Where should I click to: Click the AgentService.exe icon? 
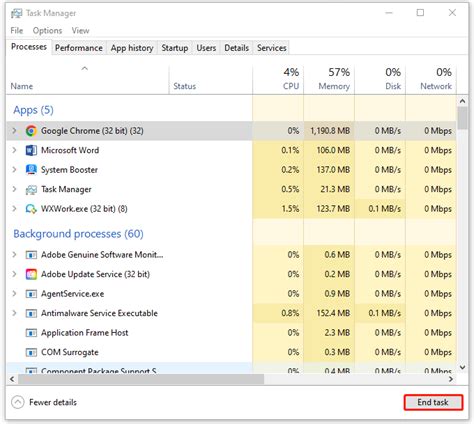31,294
